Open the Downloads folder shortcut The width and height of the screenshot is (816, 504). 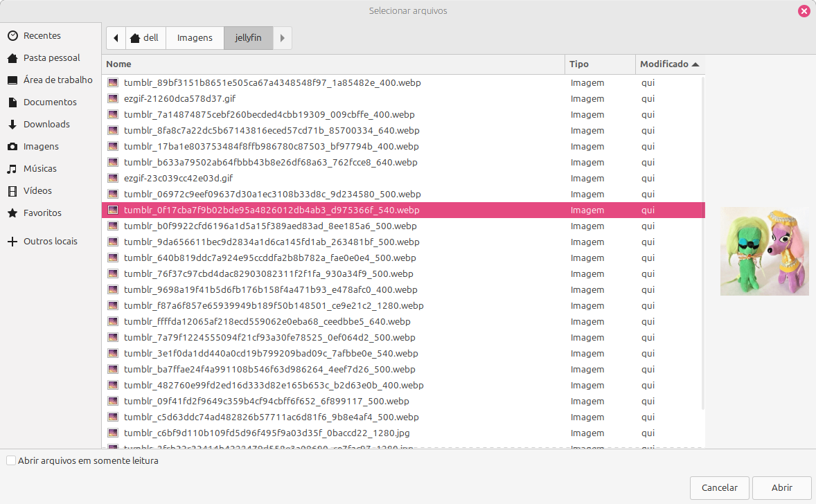pos(46,125)
